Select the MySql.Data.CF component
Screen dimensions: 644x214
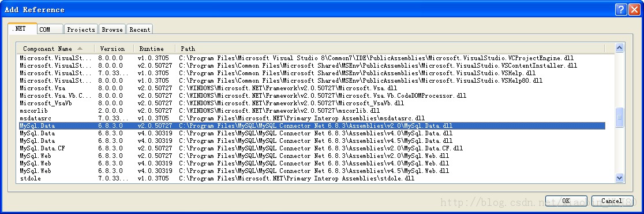click(x=312, y=148)
